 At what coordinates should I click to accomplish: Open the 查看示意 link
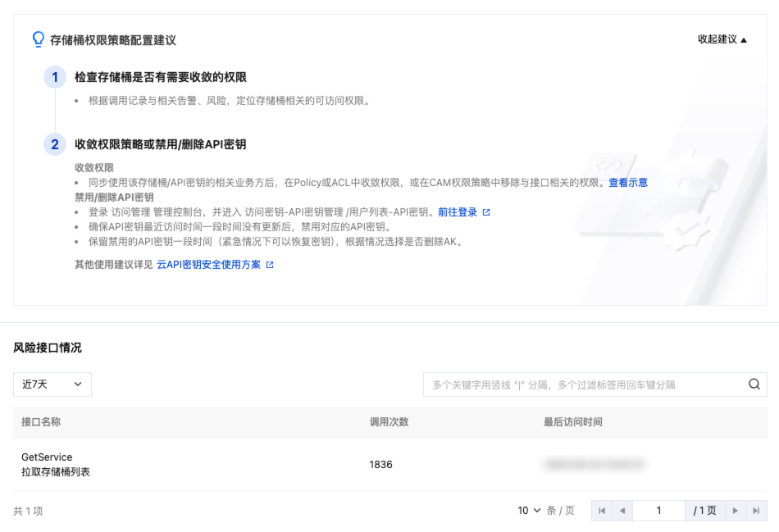click(x=627, y=183)
